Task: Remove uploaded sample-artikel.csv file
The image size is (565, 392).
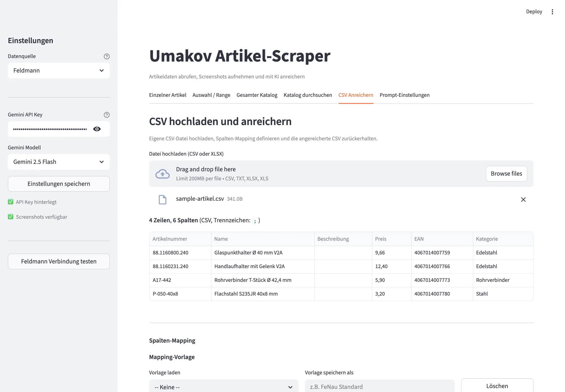Action: pyautogui.click(x=523, y=200)
